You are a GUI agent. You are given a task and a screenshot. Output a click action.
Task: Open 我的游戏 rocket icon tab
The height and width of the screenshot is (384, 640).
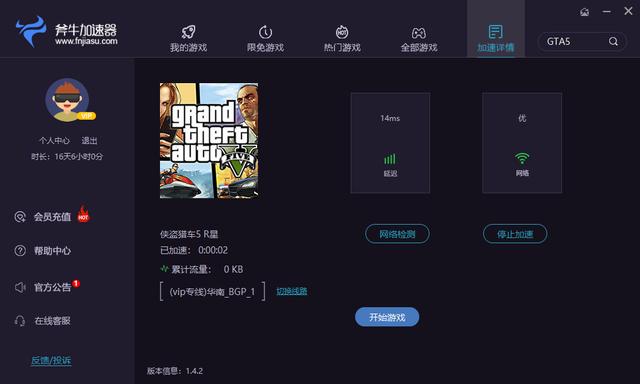pyautogui.click(x=188, y=32)
